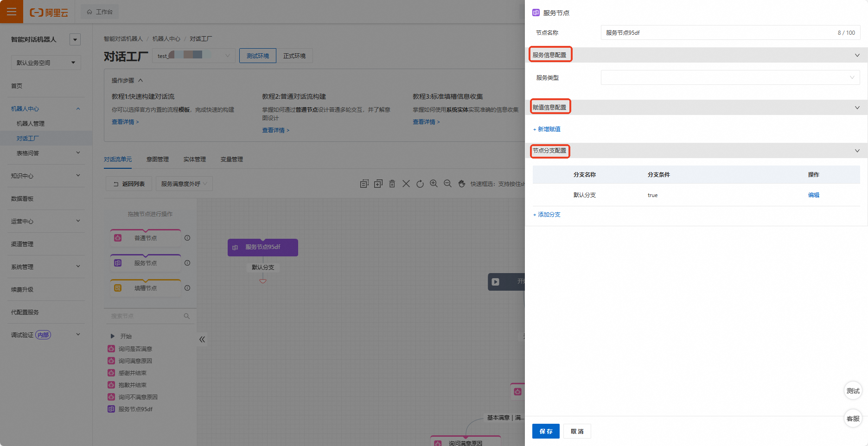
Task: Open 查看详情 link under 教程3
Action: point(426,122)
